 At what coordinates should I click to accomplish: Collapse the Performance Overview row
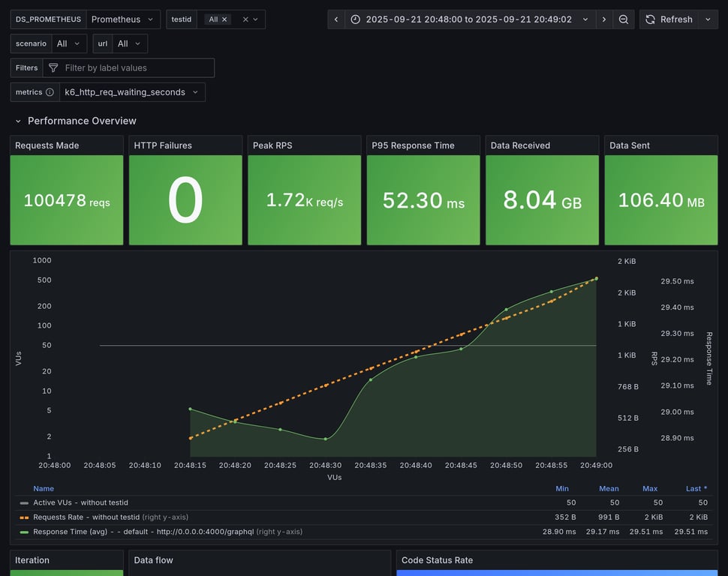18,121
